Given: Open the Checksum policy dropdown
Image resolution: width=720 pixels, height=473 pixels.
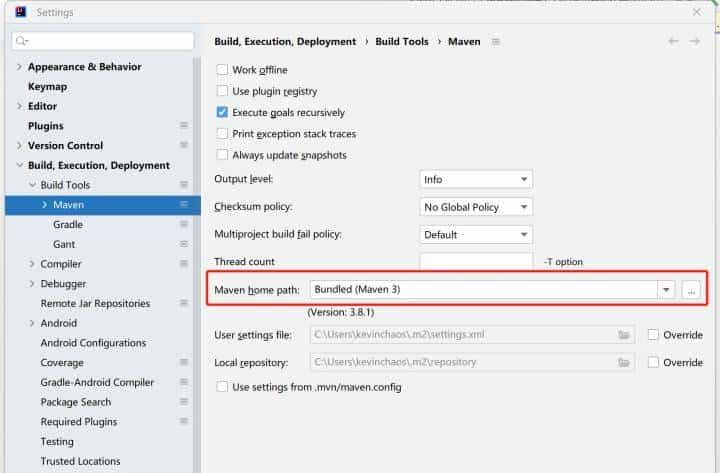Looking at the screenshot, I should pyautogui.click(x=476, y=207).
